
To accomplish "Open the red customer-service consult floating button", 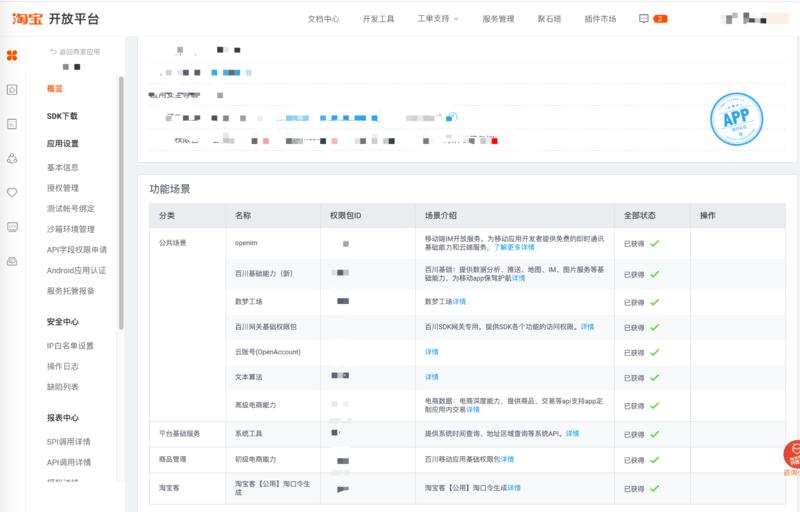I will click(x=792, y=455).
